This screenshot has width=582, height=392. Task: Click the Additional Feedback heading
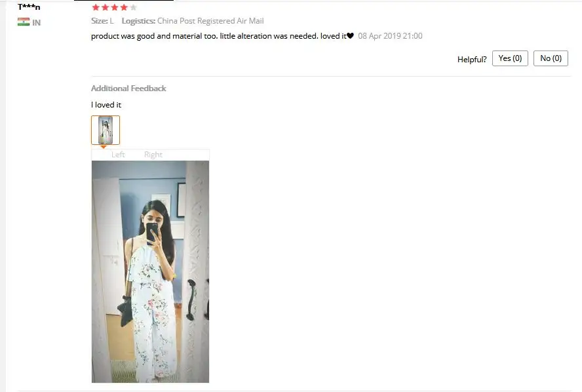click(128, 88)
